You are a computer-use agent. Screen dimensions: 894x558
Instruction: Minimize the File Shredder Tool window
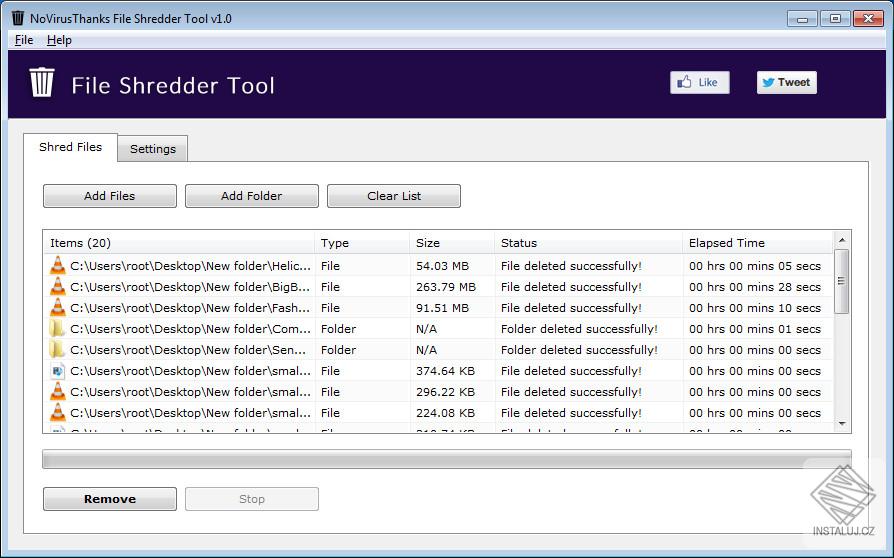point(802,19)
